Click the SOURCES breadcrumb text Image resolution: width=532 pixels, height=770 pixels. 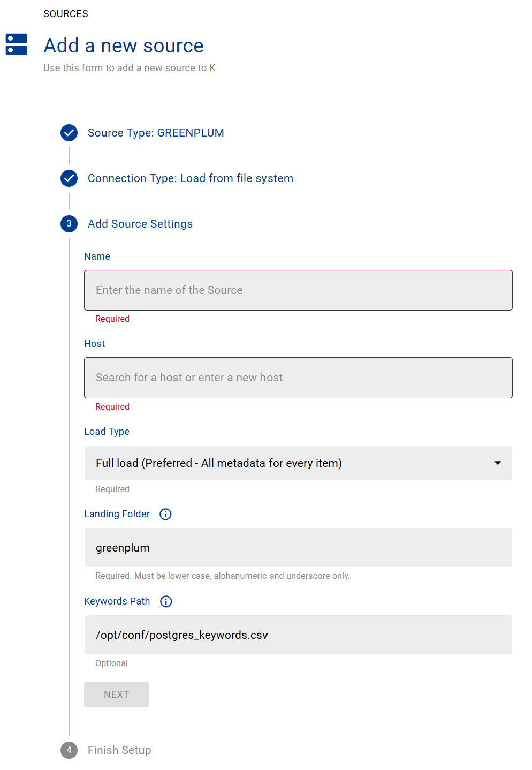click(66, 14)
